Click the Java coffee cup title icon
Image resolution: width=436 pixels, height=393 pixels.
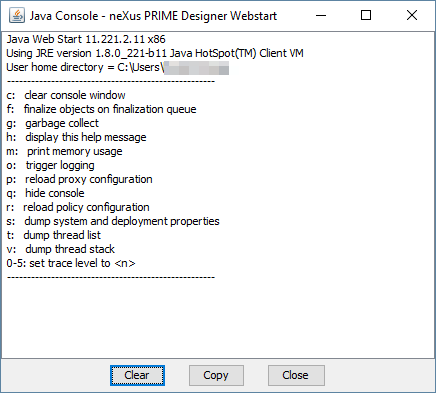click(x=17, y=15)
